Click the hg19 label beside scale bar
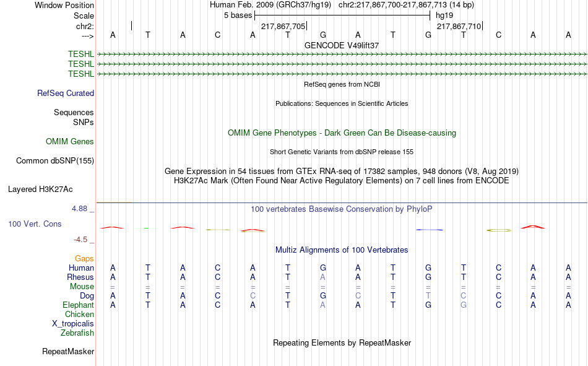 click(x=444, y=15)
